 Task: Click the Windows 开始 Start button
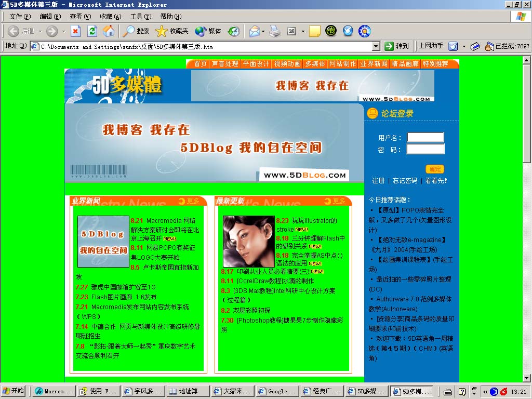point(14,392)
